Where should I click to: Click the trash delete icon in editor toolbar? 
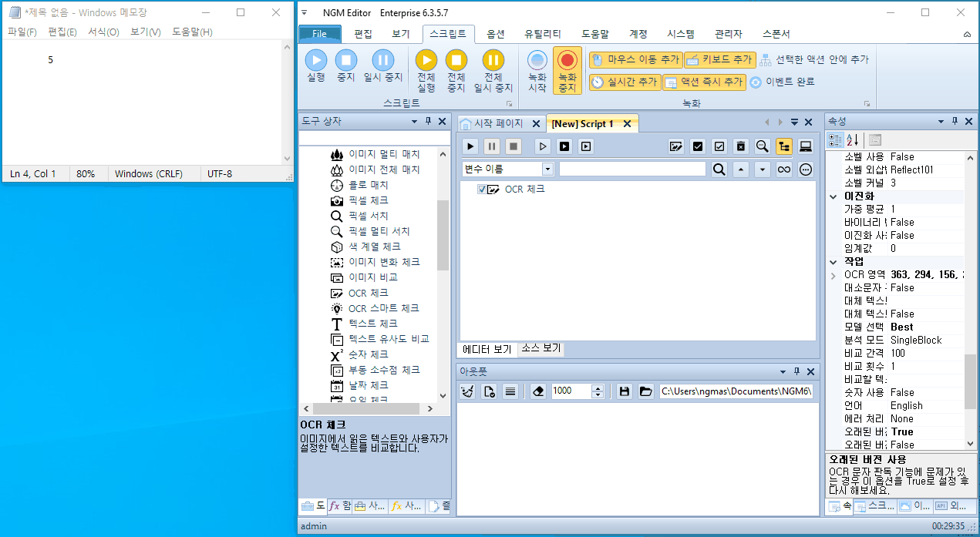[741, 146]
